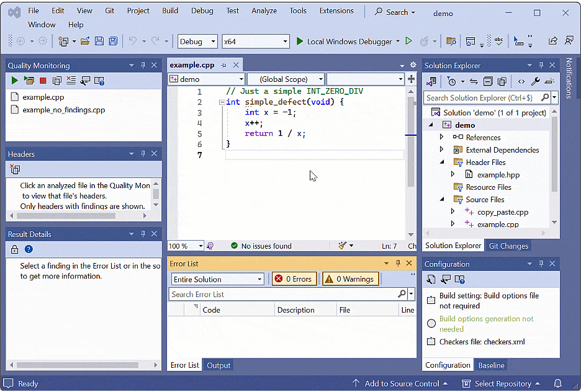Screen dimensions: 581x392
Task: Open the 100% zoom level selector in the editor
Action: point(185,246)
